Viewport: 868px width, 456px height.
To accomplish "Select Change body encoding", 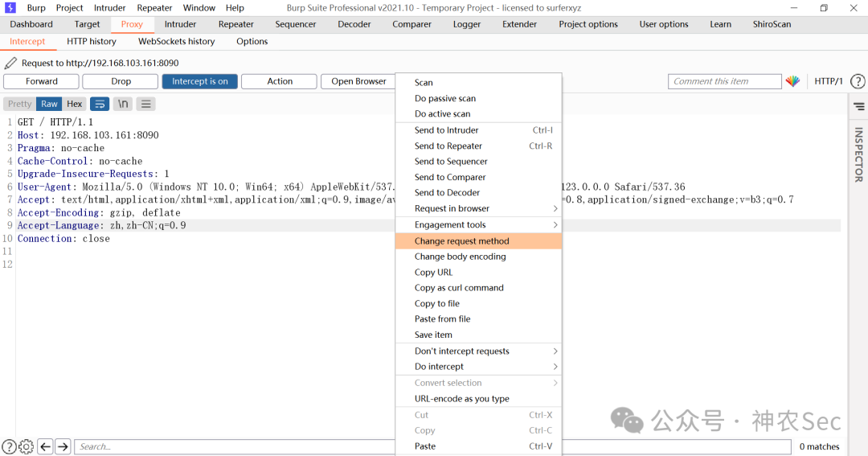I will pyautogui.click(x=479, y=257).
